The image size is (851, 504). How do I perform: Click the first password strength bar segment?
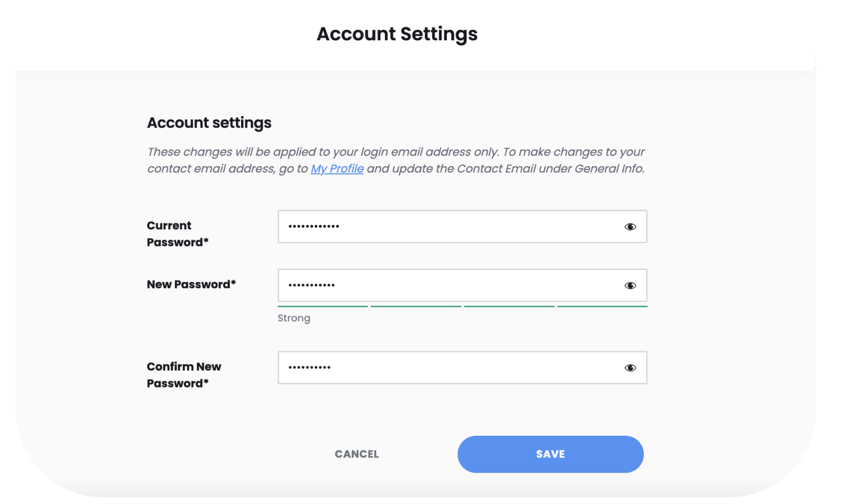coord(323,306)
